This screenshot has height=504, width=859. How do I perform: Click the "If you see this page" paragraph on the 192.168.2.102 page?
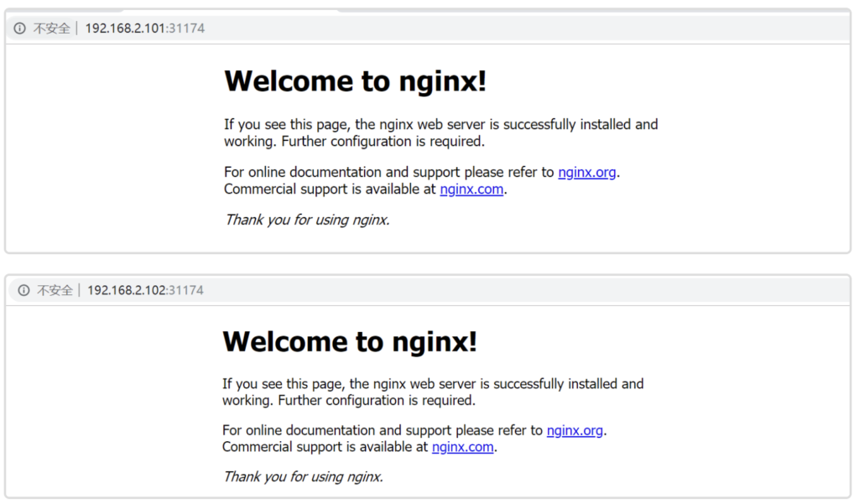434,392
